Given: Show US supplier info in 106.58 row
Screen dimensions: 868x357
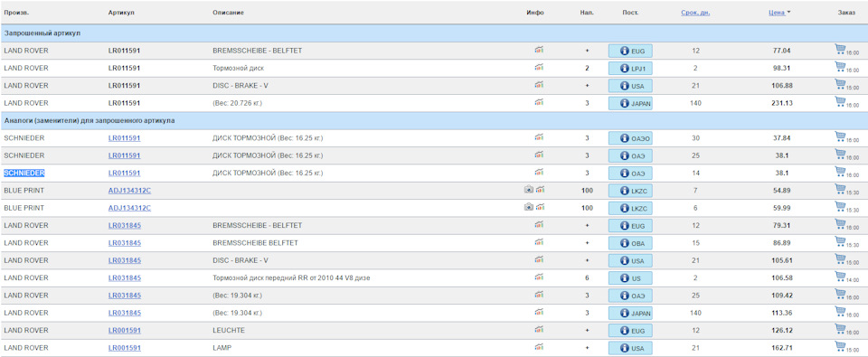Looking at the screenshot, I should tap(630, 277).
